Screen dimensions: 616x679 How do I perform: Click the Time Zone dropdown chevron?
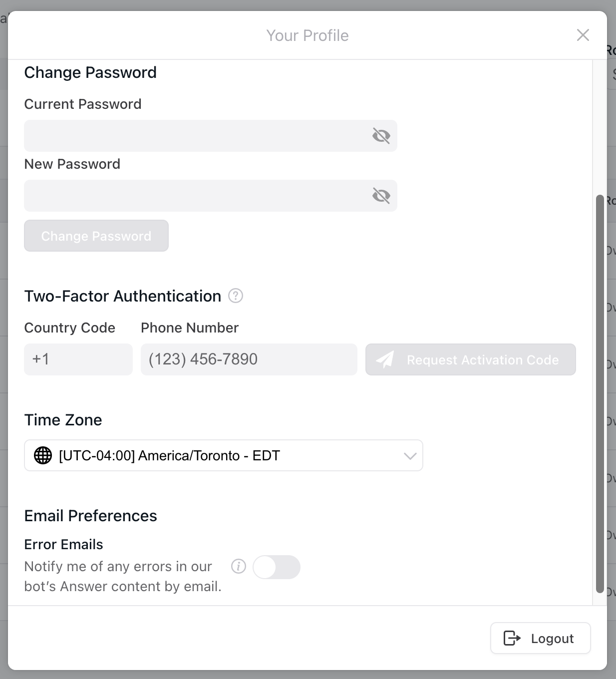(409, 455)
